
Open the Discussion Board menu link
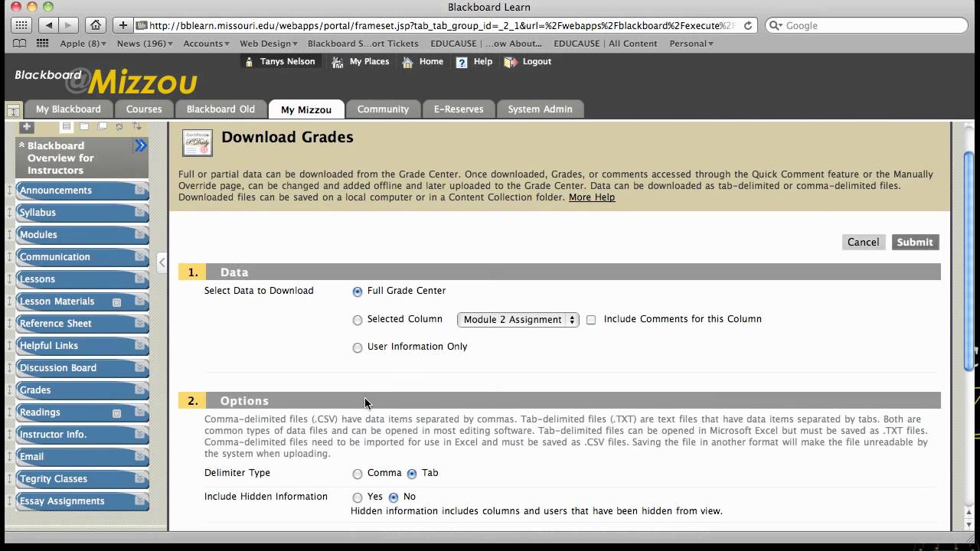pyautogui.click(x=58, y=368)
